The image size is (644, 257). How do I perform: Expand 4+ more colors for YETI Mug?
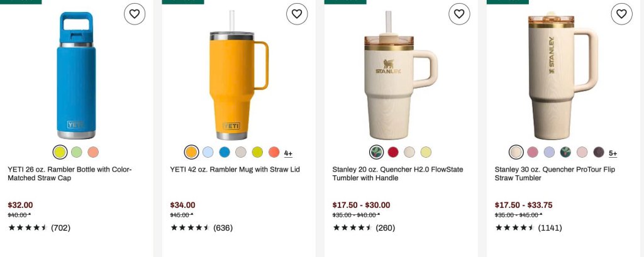288,153
